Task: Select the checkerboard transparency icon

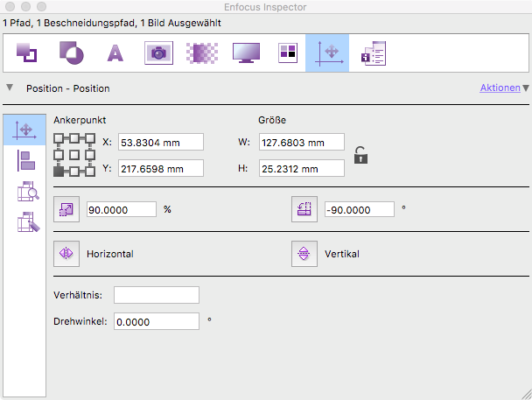Action: [x=202, y=53]
